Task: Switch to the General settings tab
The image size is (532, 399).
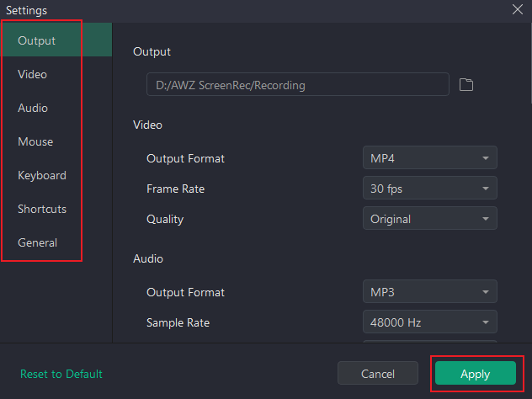Action: pyautogui.click(x=38, y=242)
